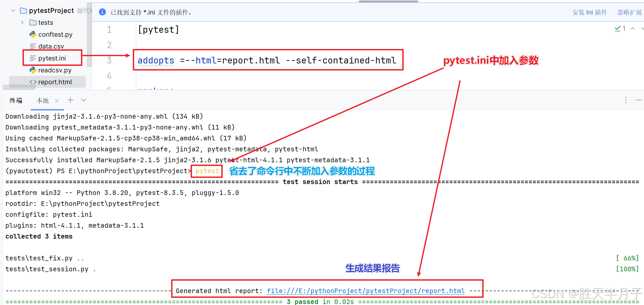Viewport: 644px width, 305px height.
Task: Click tests\test_session.py result line
Action: [x=51, y=269]
